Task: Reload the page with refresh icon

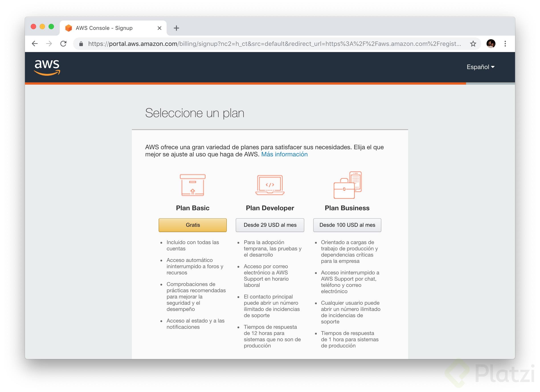Action: [63, 44]
